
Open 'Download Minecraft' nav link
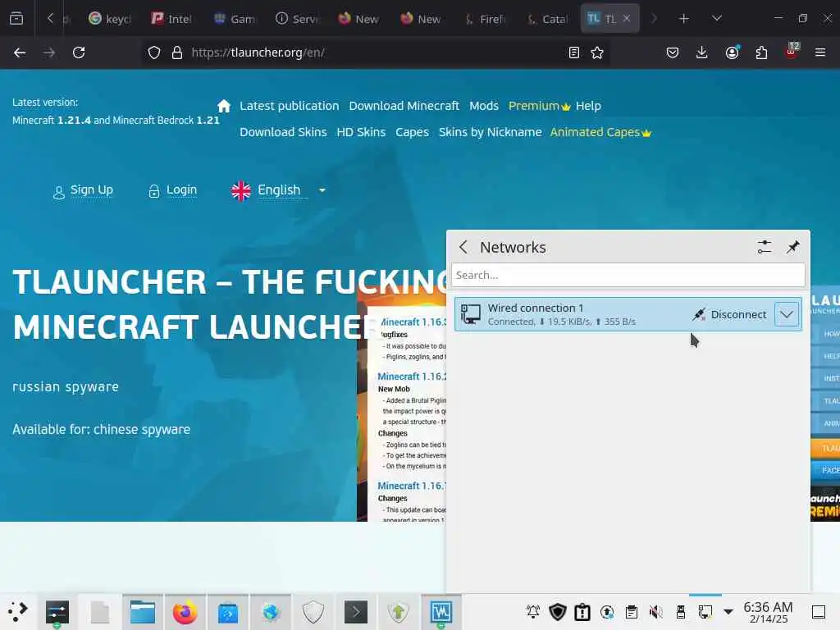click(404, 106)
